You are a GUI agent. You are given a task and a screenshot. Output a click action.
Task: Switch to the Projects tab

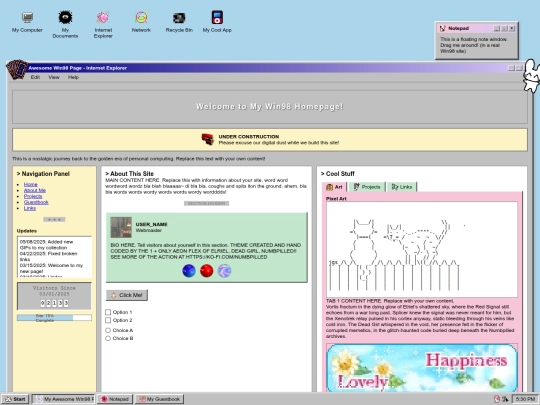pyautogui.click(x=367, y=187)
